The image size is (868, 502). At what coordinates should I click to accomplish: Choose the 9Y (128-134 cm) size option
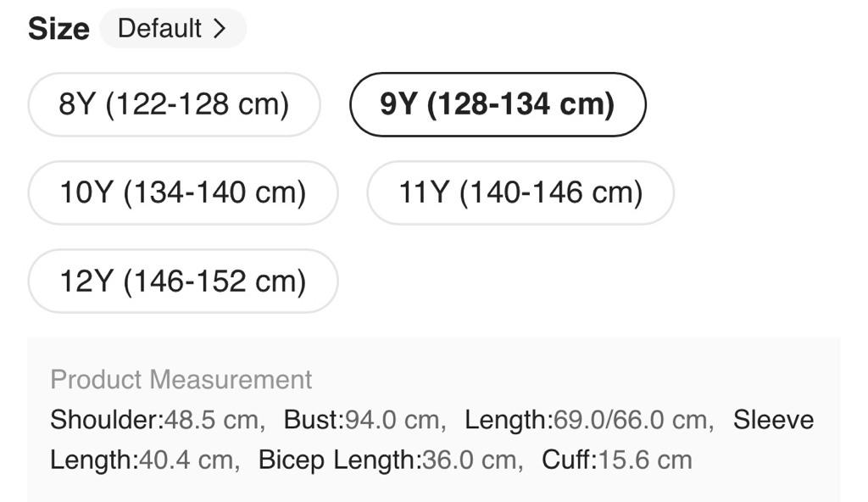(x=498, y=104)
